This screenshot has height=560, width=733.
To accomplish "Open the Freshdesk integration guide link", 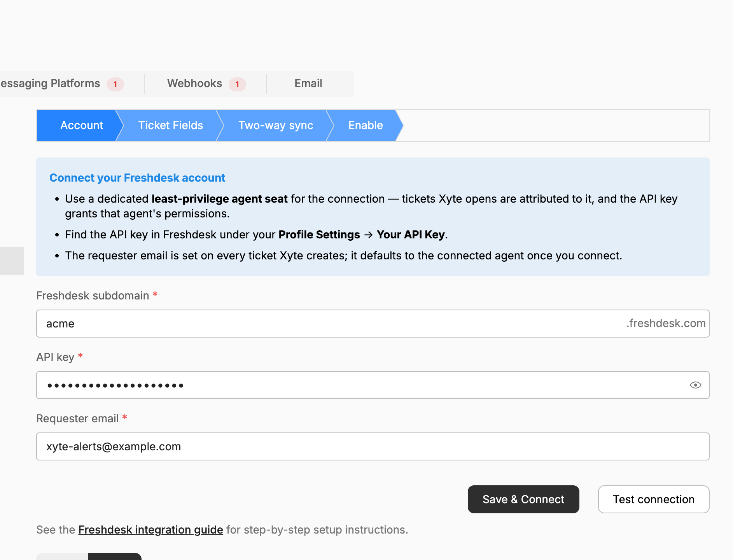I will coord(150,530).
